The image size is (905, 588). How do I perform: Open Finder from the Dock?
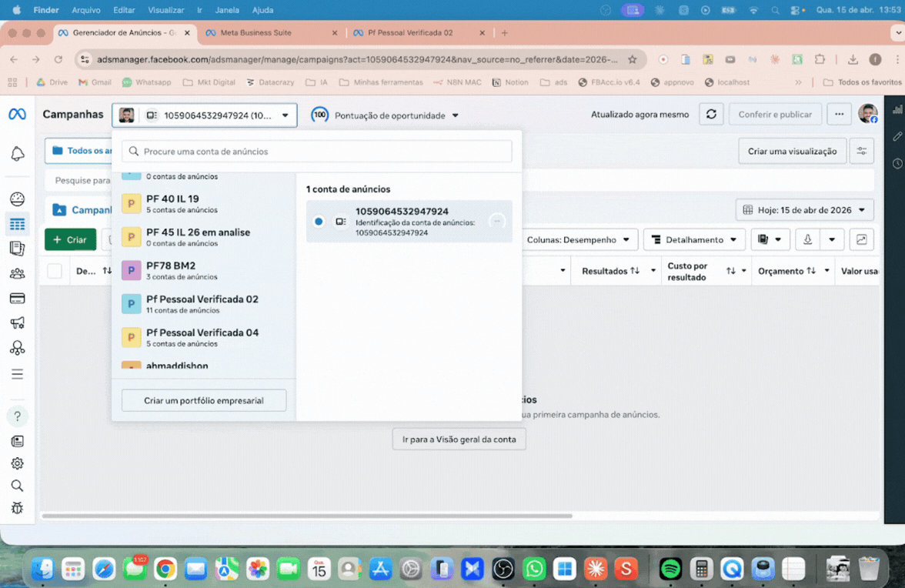click(43, 569)
